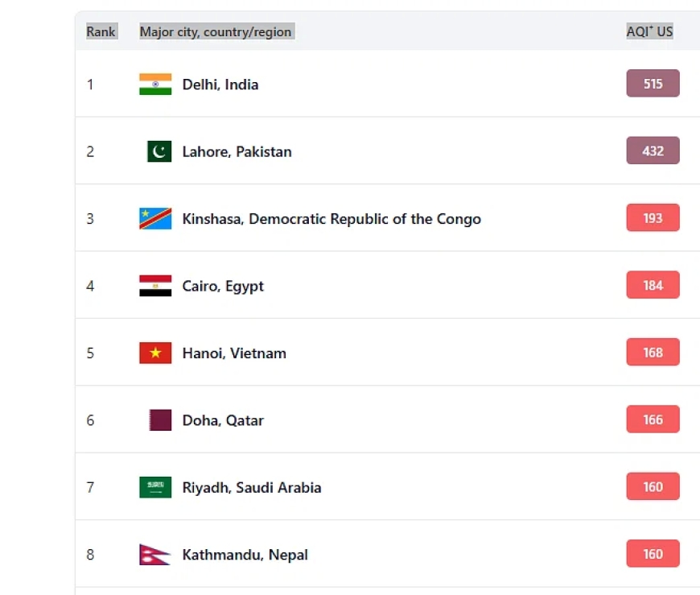
Task: Click the AQI US column header
Action: tap(649, 31)
